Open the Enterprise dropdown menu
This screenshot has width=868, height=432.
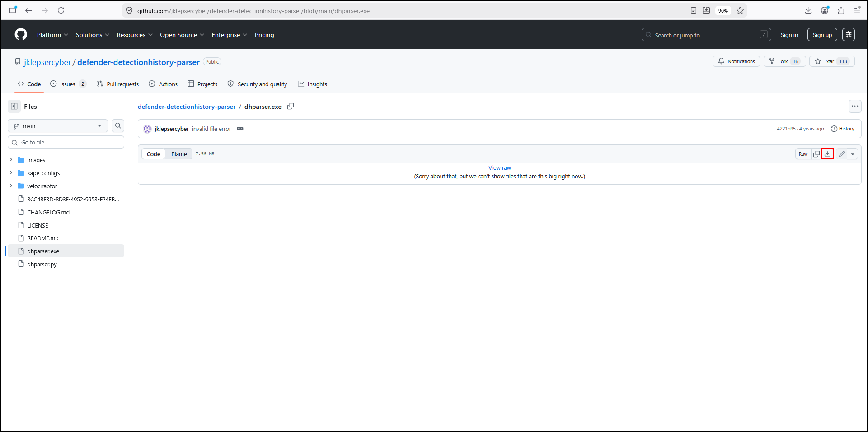pos(229,35)
